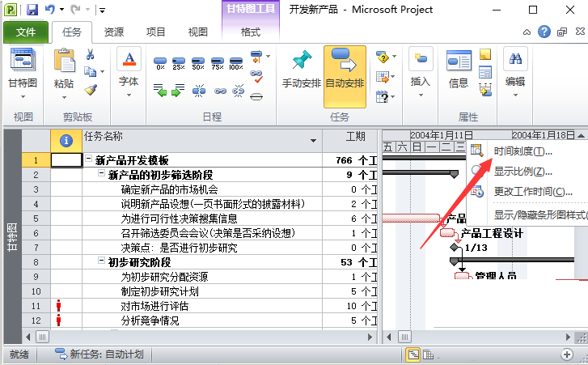588x365 pixels.
Task: Unlink the selected tasks
Action: tap(238, 91)
